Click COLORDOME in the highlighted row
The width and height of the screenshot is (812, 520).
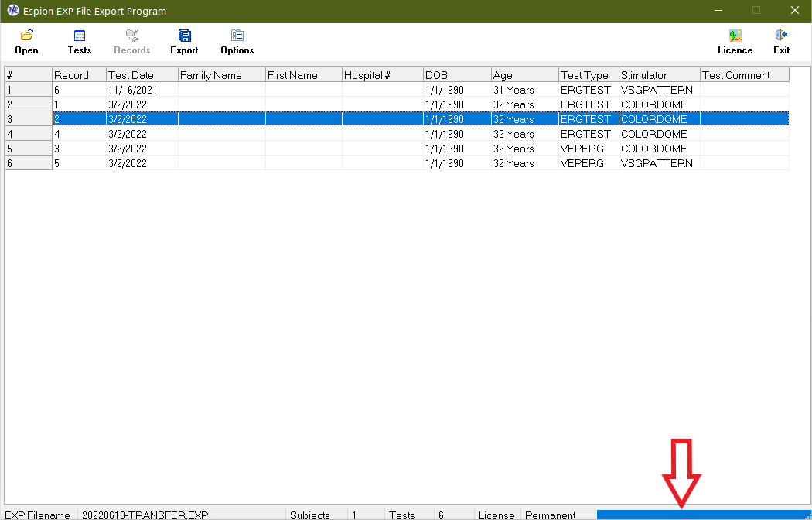(x=660, y=119)
